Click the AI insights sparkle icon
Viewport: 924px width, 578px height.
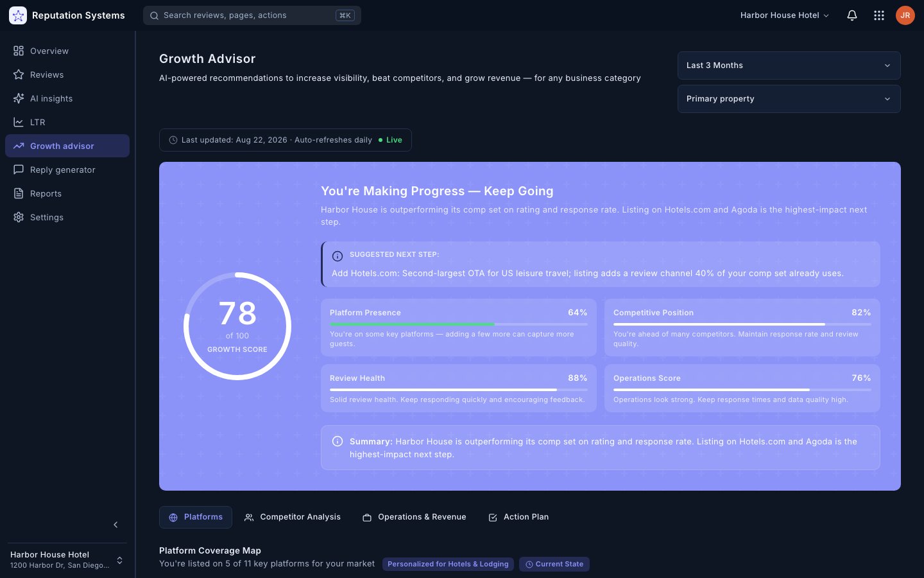tap(19, 98)
